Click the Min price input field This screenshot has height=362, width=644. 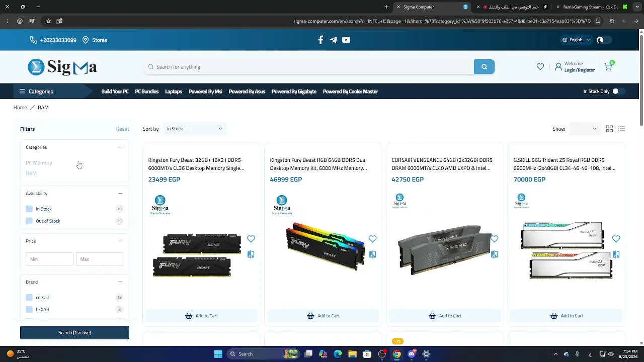click(49, 259)
